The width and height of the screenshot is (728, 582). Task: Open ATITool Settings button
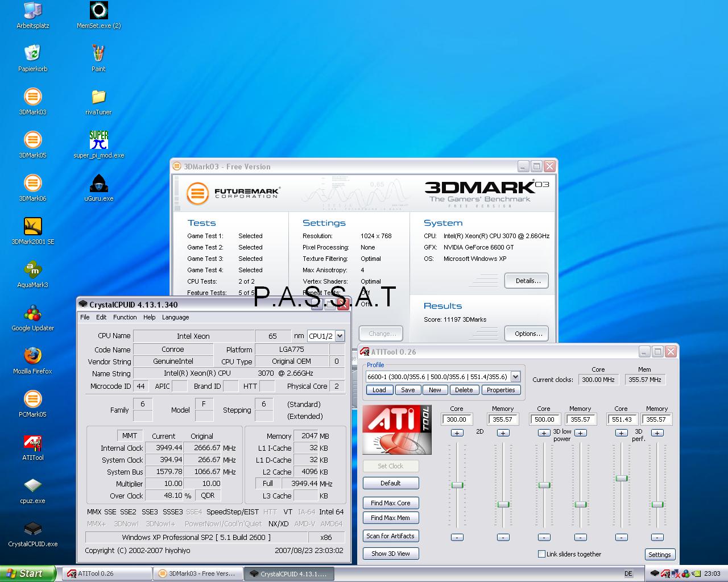[x=660, y=555]
